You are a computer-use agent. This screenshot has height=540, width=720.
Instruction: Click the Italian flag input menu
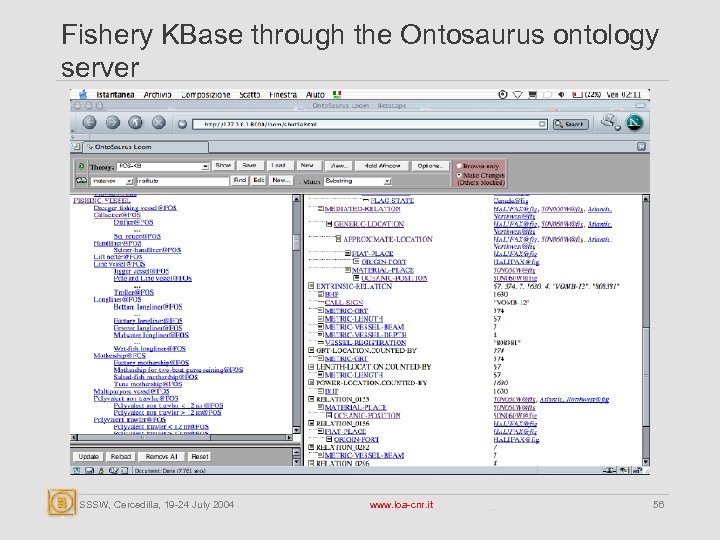click(337, 95)
